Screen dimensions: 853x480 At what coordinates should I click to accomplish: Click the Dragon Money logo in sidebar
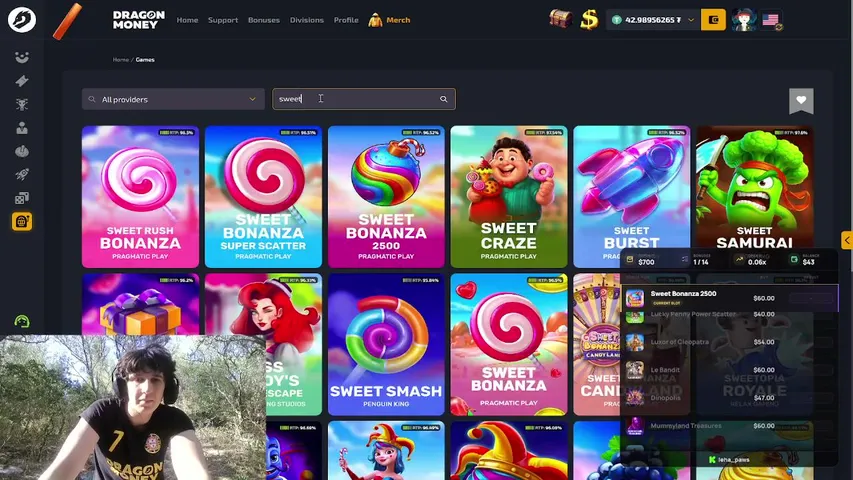pos(22,20)
